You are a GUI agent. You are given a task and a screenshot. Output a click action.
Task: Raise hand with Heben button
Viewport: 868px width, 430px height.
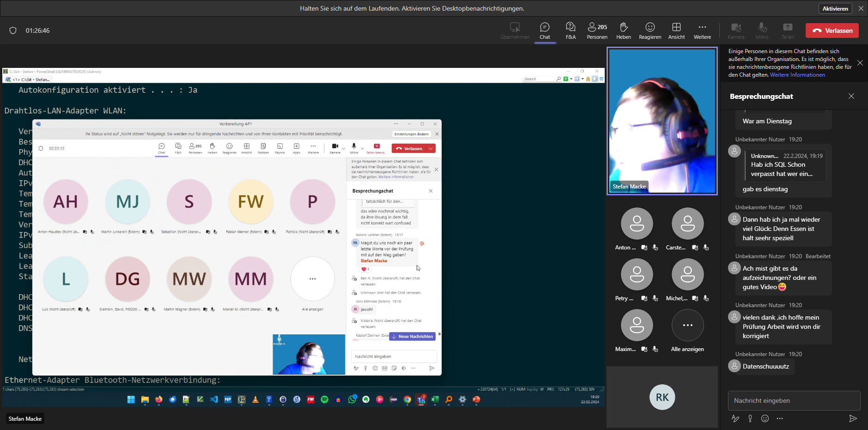(623, 30)
